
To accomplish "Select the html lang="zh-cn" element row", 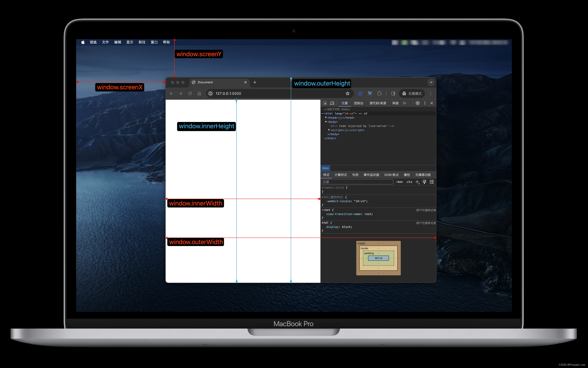I will tap(378, 113).
